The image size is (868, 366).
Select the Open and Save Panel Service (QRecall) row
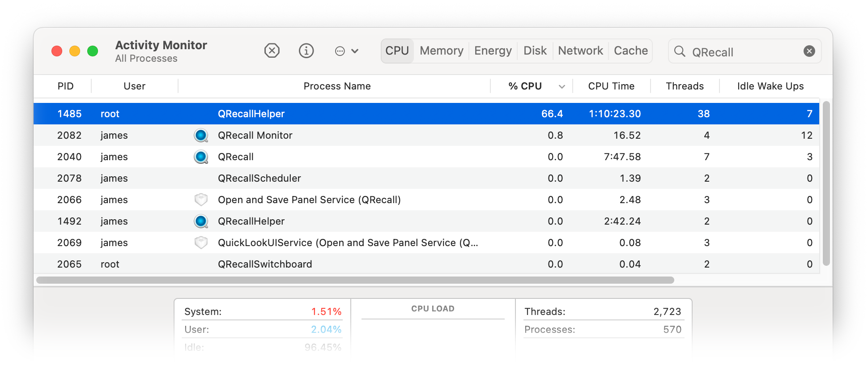[426, 200]
